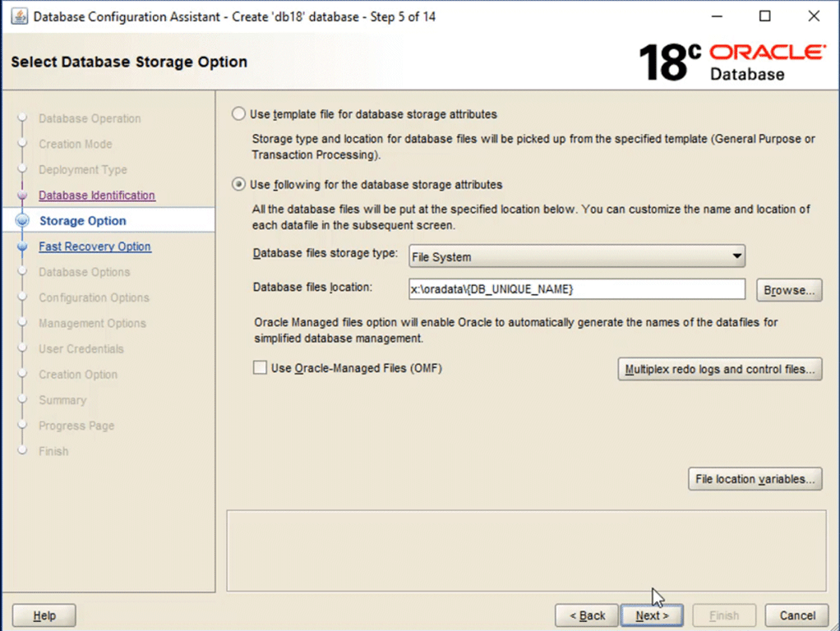
Task: Click the Management Options step label
Action: (x=92, y=324)
